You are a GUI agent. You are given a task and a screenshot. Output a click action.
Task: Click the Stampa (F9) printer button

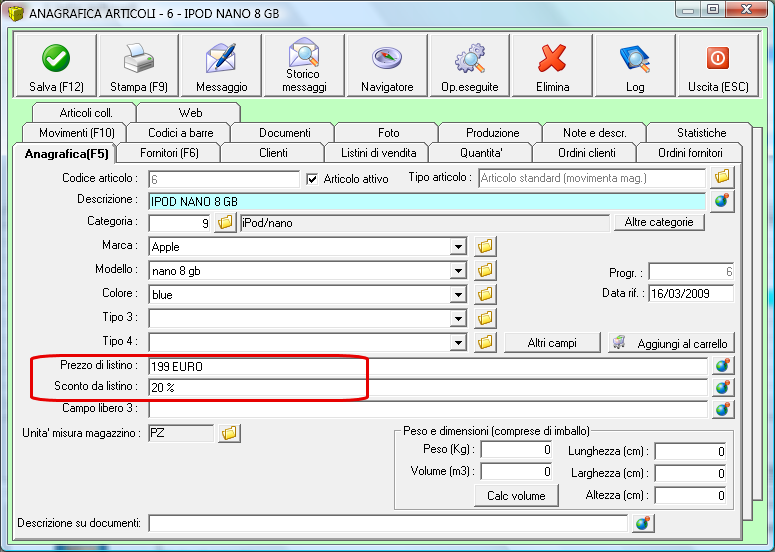139,65
